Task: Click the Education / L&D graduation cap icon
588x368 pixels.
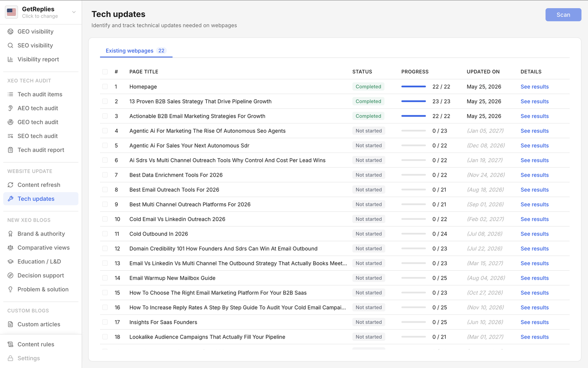Action: (x=11, y=262)
